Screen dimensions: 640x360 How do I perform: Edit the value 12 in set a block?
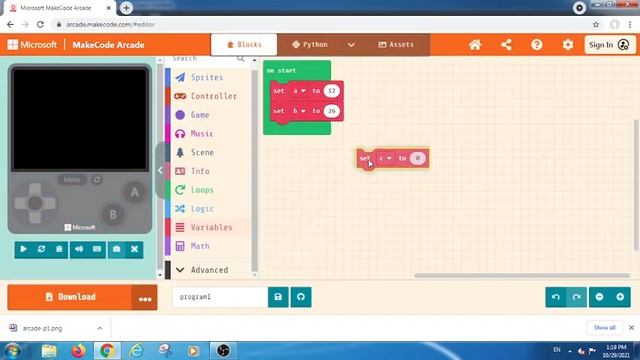pos(332,91)
